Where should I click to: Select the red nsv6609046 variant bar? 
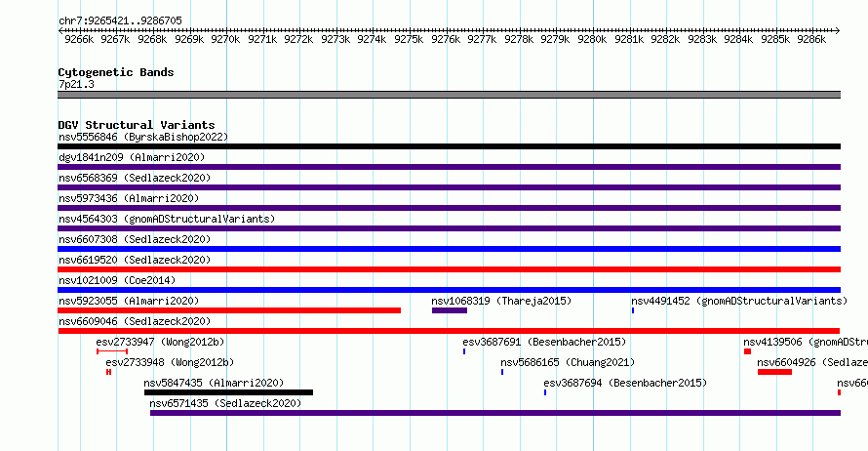coord(449,331)
